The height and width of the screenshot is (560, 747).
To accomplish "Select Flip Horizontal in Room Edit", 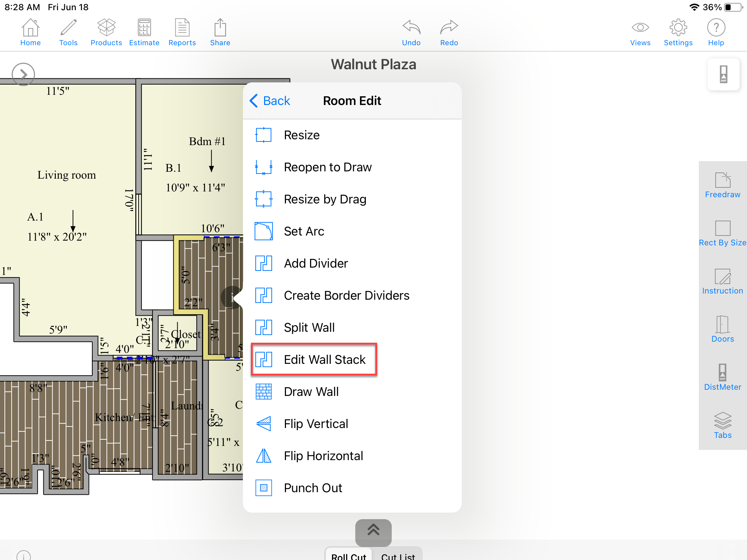I will (323, 456).
